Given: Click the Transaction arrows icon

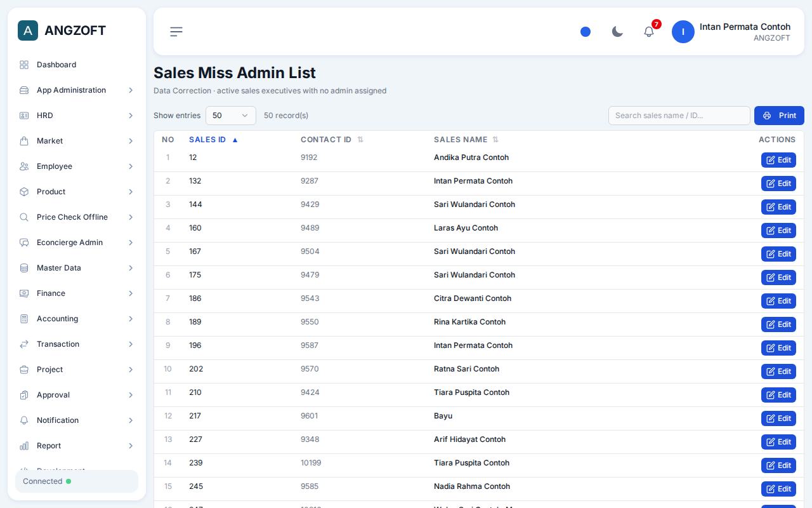Looking at the screenshot, I should 24,344.
